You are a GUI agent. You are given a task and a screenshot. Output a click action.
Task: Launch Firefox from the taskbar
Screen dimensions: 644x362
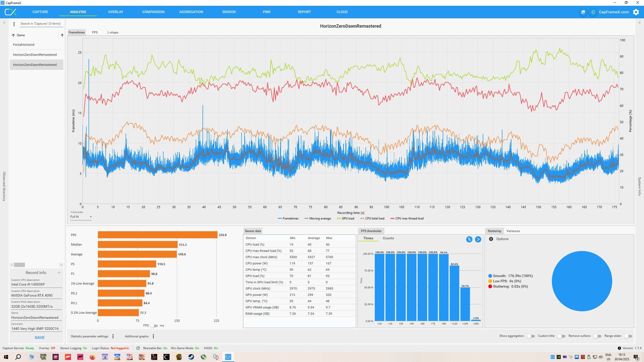click(92, 357)
